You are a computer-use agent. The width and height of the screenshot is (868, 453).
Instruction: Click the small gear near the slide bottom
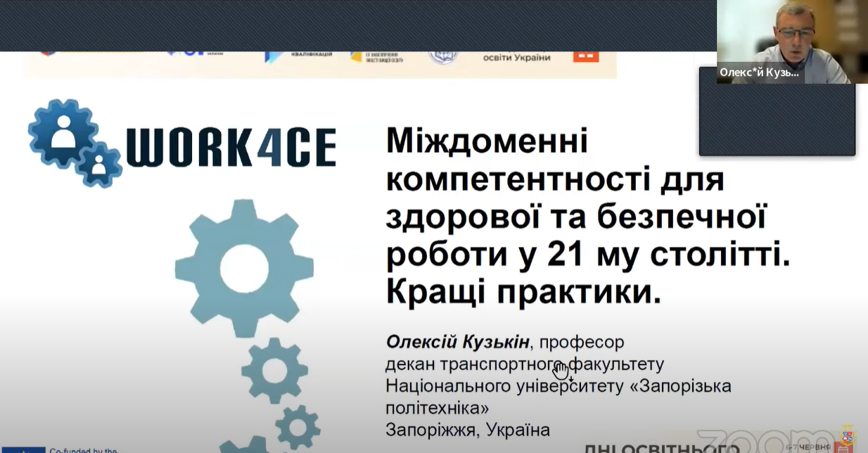[x=298, y=426]
